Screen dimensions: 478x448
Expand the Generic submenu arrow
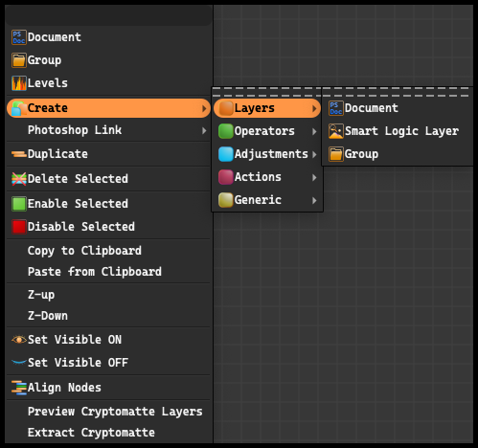tap(314, 200)
